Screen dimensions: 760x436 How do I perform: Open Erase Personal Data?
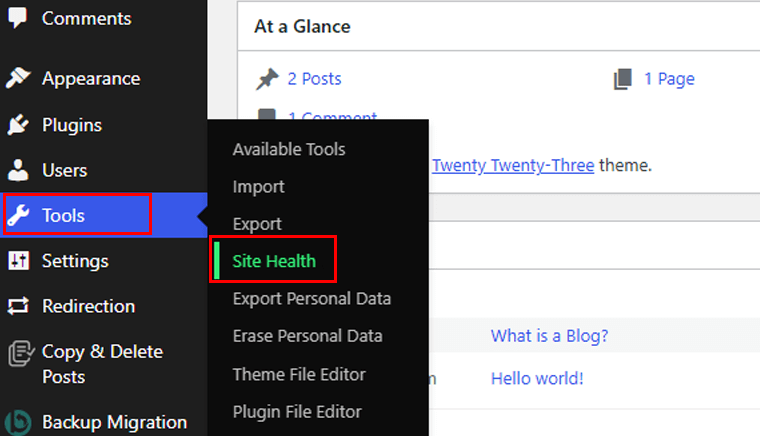tap(307, 336)
